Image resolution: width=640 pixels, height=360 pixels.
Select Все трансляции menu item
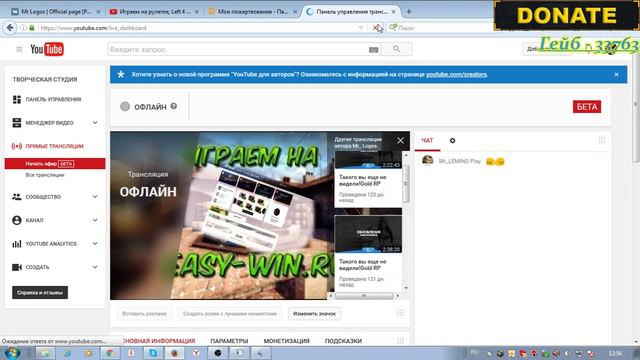45,175
